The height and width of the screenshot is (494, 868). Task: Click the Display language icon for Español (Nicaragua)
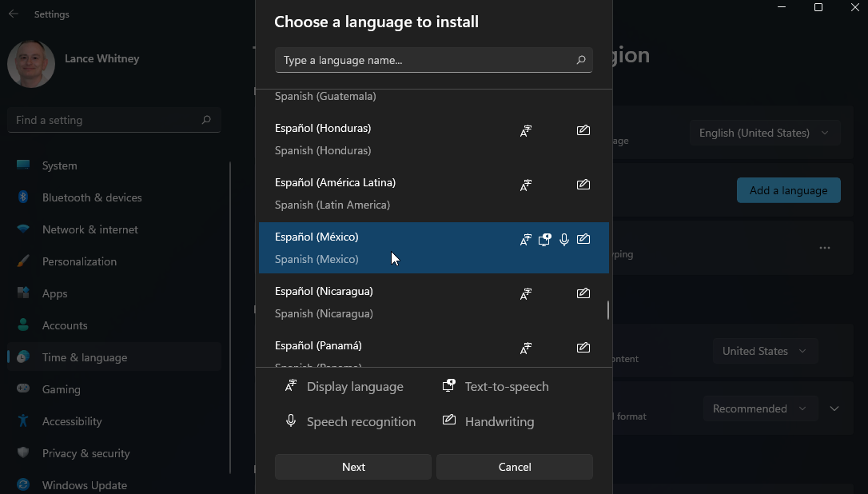(526, 293)
